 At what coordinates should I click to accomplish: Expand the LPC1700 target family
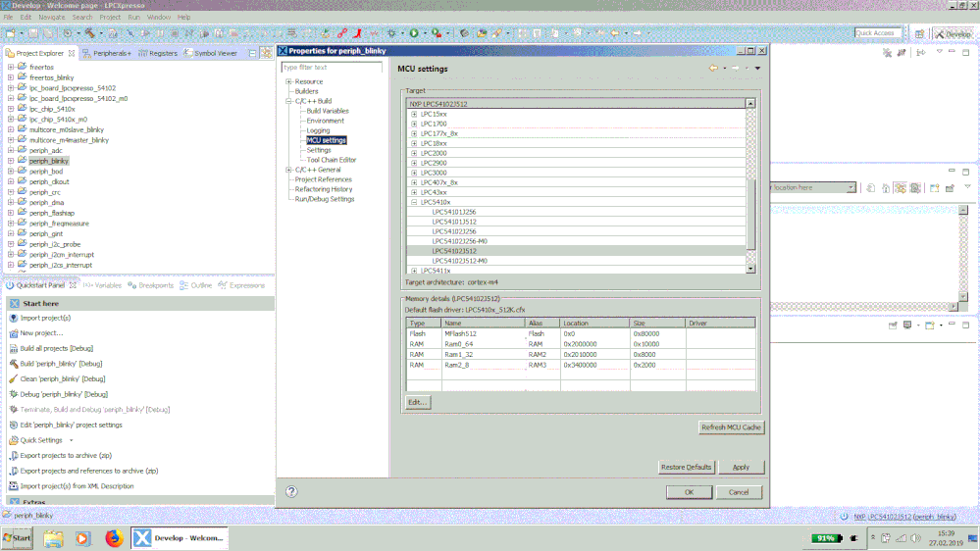[x=414, y=125]
